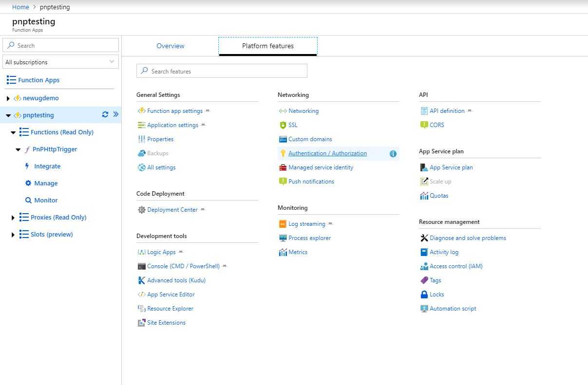The height and width of the screenshot is (385, 588).
Task: Collapse the Functions (Read Only) node
Action: tap(13, 132)
